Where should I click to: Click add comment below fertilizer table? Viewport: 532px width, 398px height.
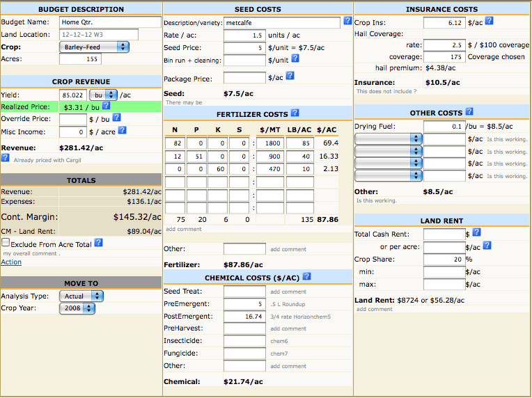(x=184, y=229)
